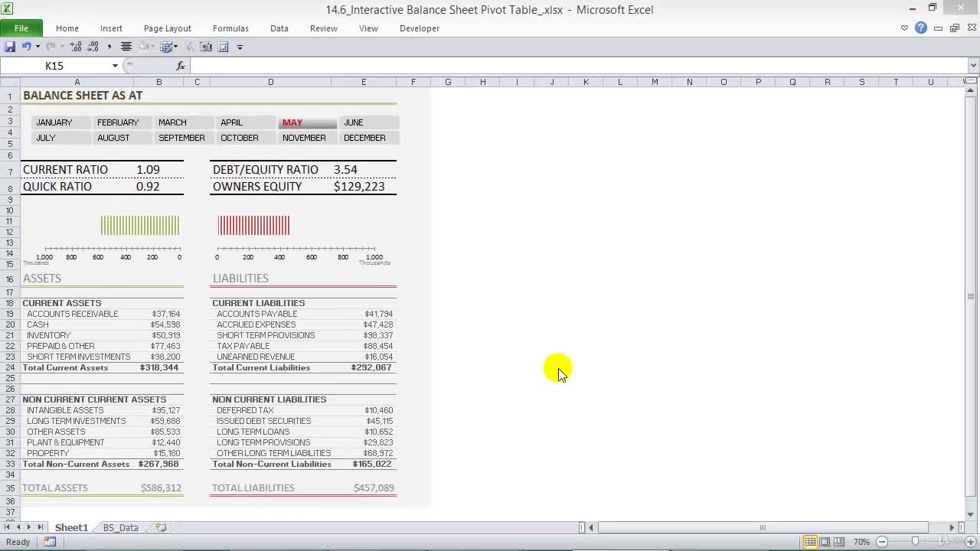Select SEPTEMBER slicer button
980x551 pixels.
coord(185,138)
